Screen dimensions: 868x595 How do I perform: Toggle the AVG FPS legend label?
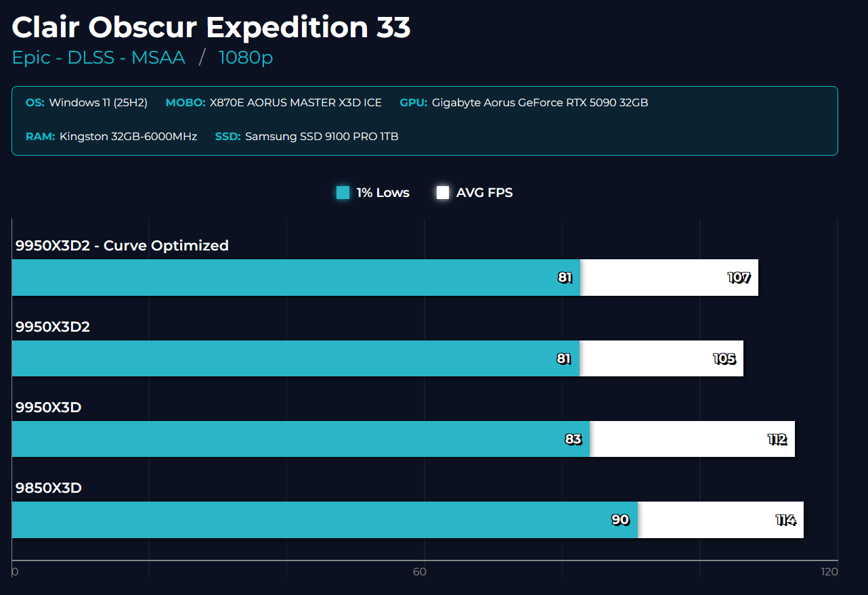point(484,193)
